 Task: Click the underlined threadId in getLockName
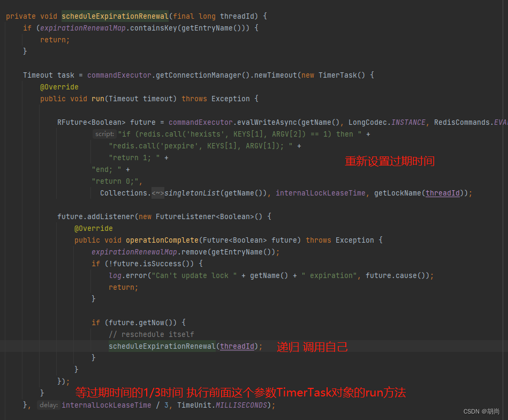click(x=443, y=193)
